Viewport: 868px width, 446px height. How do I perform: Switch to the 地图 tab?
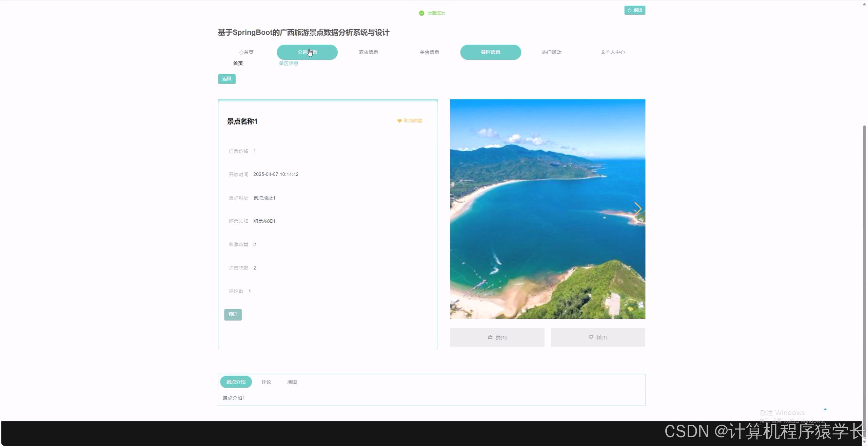coord(292,382)
